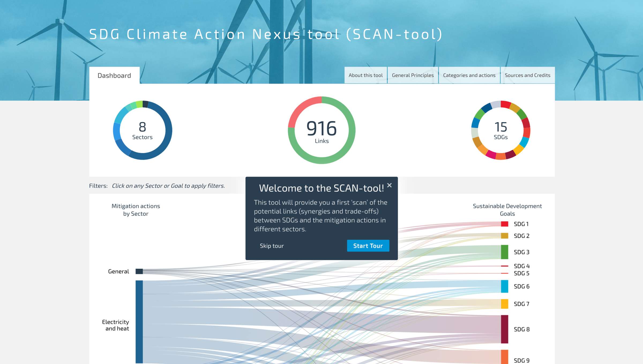
Task: Select the SDG 2 mustard block
Action: [x=504, y=236]
